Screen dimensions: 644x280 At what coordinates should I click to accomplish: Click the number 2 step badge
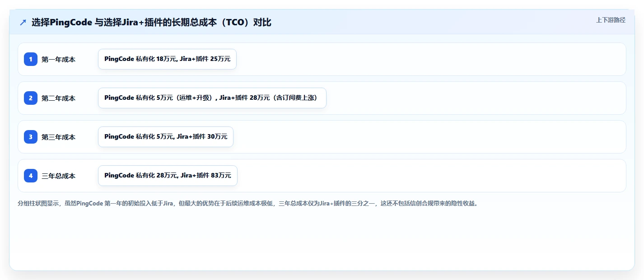[x=31, y=98]
